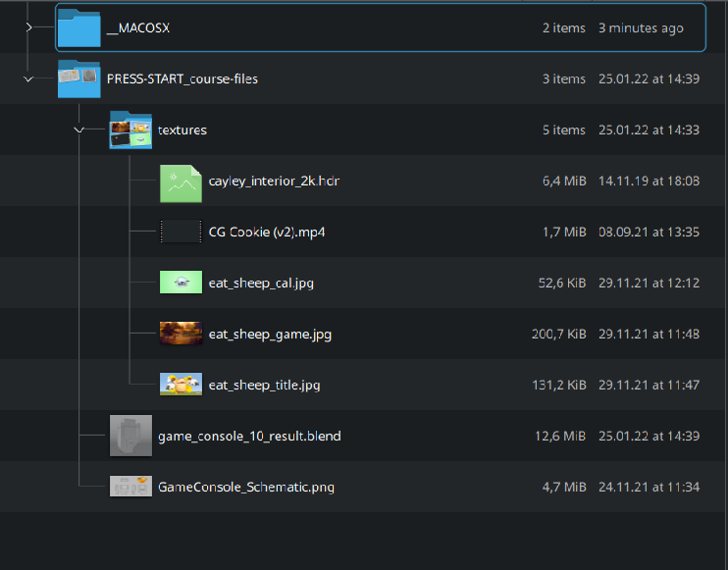Click the 12,6 MiB size value
728x570 pixels.
560,437
